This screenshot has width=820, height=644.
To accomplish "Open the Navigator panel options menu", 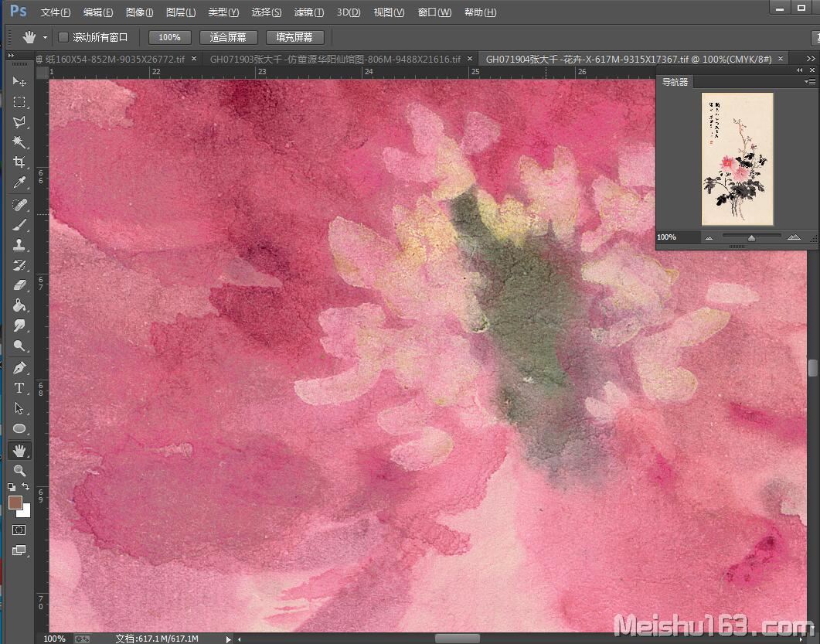I will [809, 82].
